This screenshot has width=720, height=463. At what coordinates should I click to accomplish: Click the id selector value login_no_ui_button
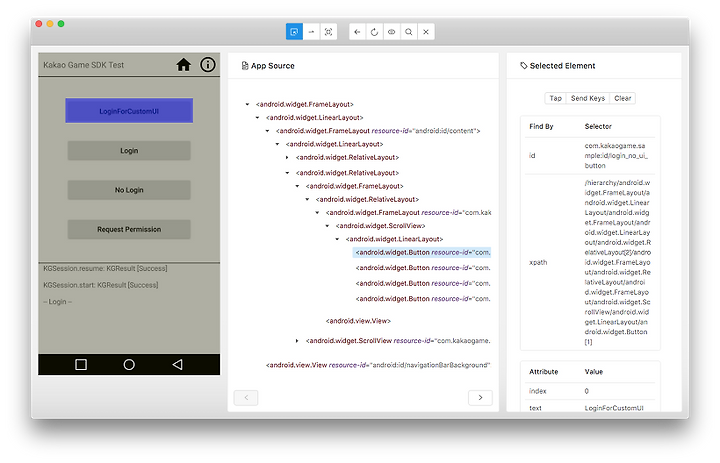616,156
